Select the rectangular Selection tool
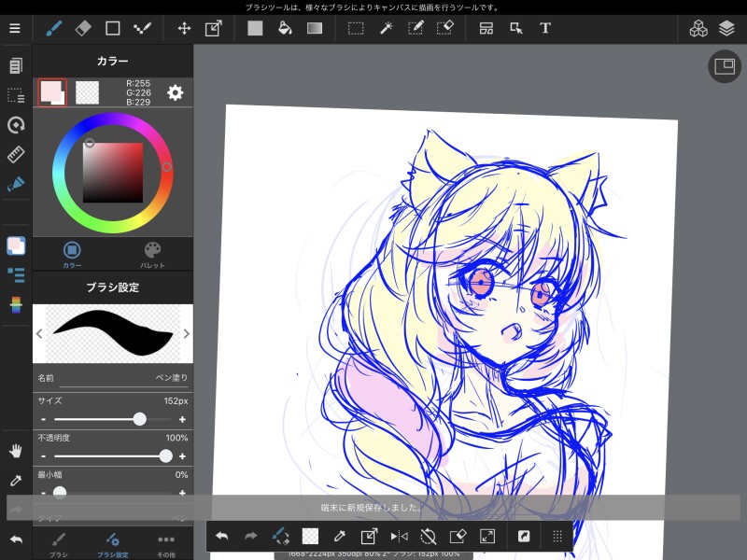 356,29
